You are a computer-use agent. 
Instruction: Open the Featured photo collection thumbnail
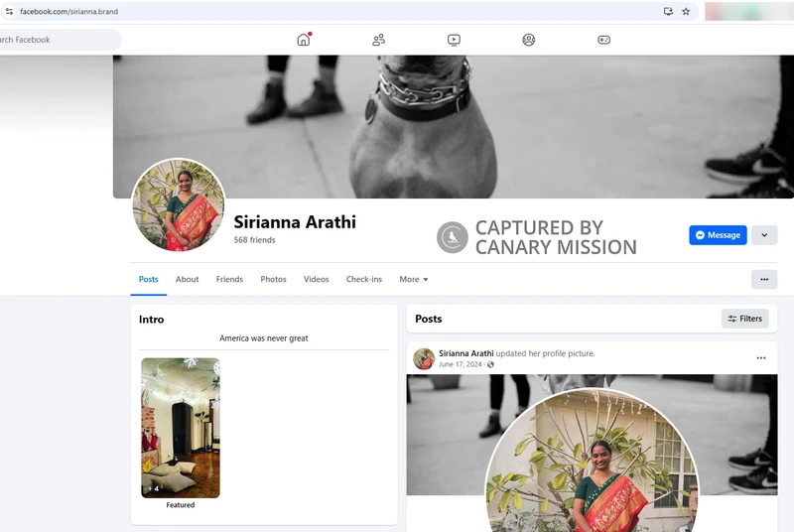coord(181,428)
